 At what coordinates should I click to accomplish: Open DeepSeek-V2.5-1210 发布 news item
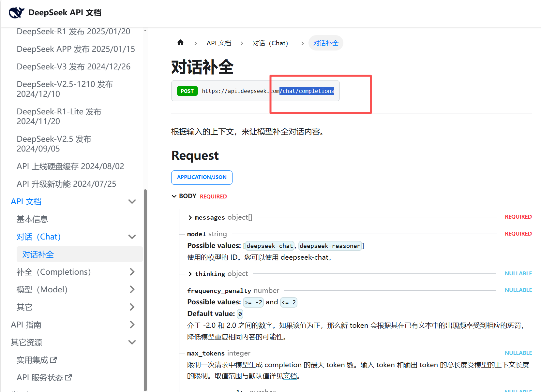tap(65, 89)
